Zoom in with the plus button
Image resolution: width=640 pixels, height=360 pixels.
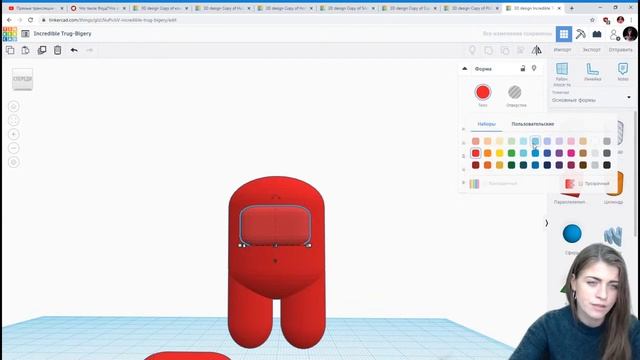pos(13,134)
